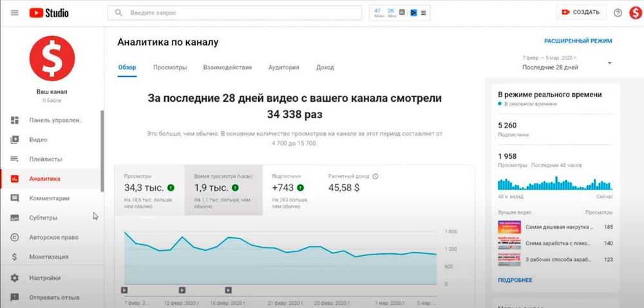Click the green up arrow beside 34,3 тыс.

coord(171,188)
